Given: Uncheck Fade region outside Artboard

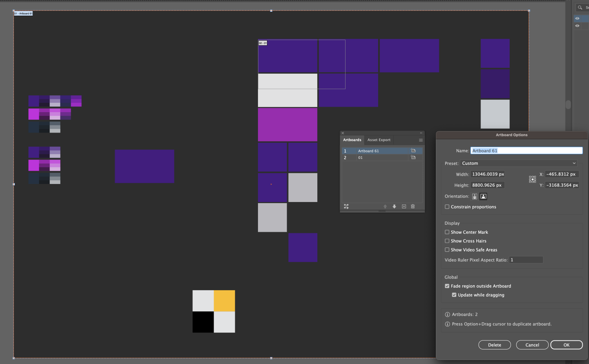Looking at the screenshot, I should pyautogui.click(x=447, y=286).
